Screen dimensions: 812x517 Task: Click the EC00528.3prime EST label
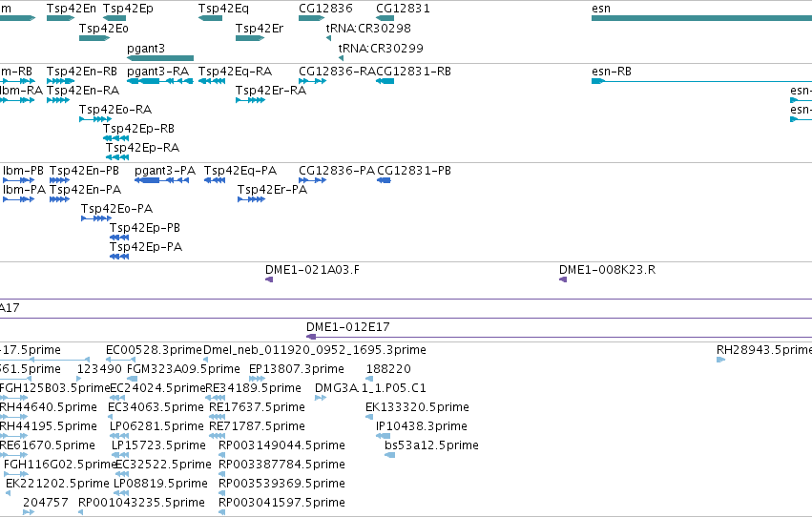click(x=154, y=350)
